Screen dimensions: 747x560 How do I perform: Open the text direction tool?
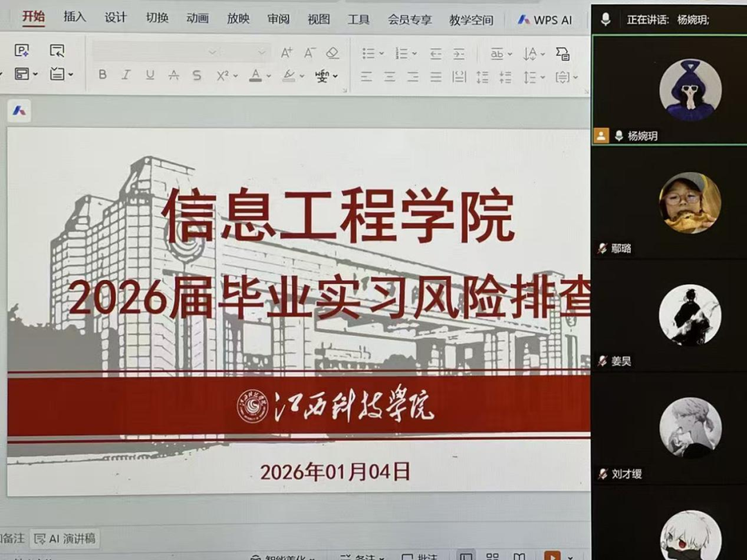(x=531, y=54)
